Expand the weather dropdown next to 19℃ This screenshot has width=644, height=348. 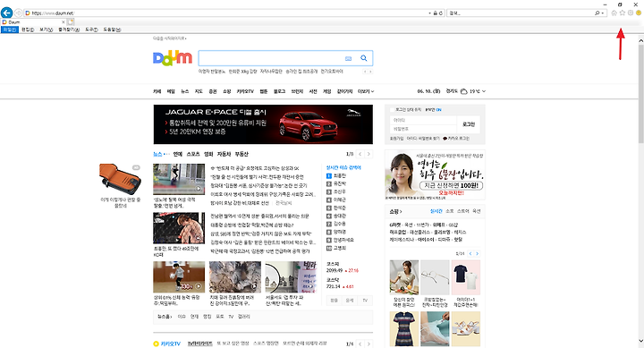click(484, 91)
